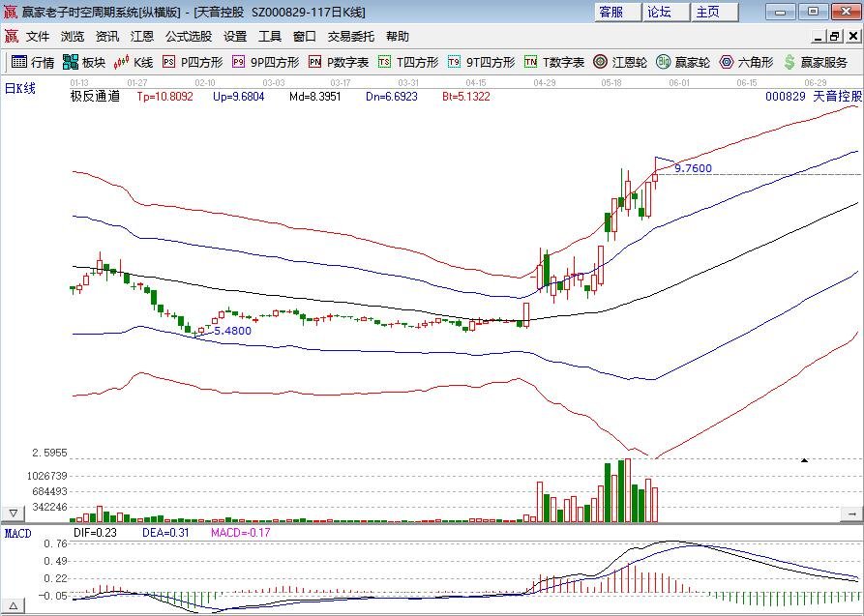This screenshot has width=864, height=616.
Task: Click the 06-01 date axis label
Action: (679, 82)
